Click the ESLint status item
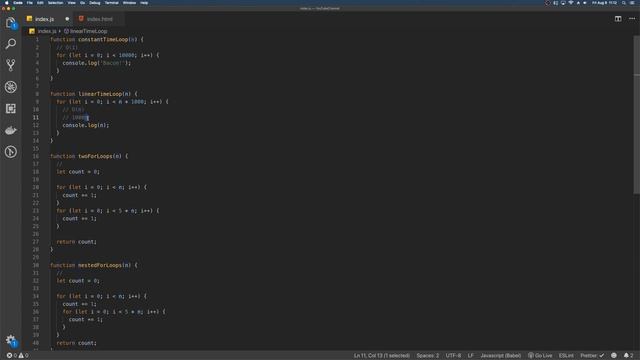This screenshot has height=360, width=640. tap(566, 356)
